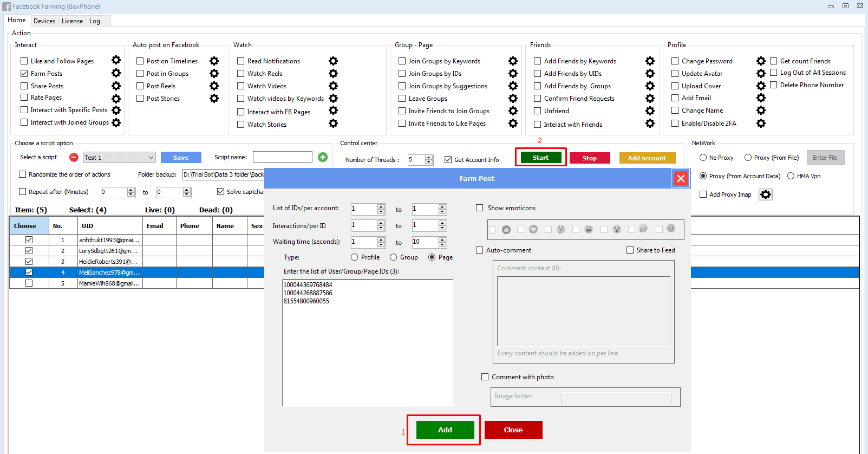Open settings gear for Add Proxy Imap

tap(765, 194)
